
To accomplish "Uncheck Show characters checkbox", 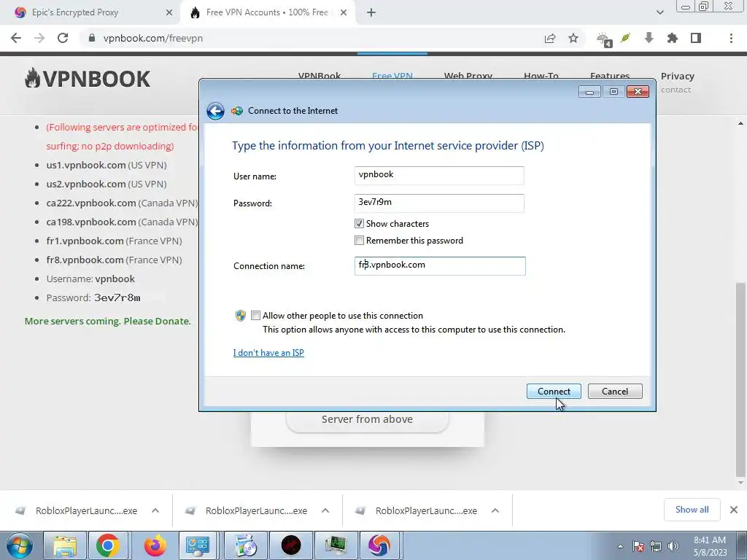I will [x=359, y=224].
